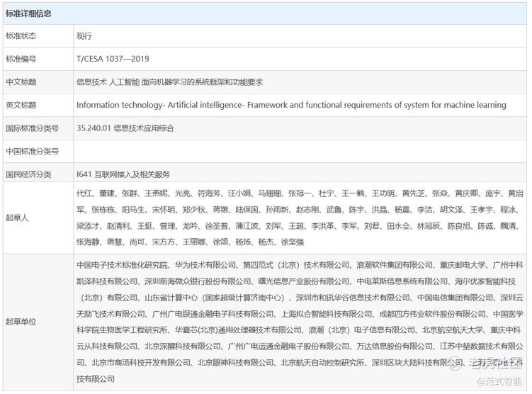The height and width of the screenshot is (394, 532).
Task: Select the 英文标题 label cell
Action: (x=21, y=105)
